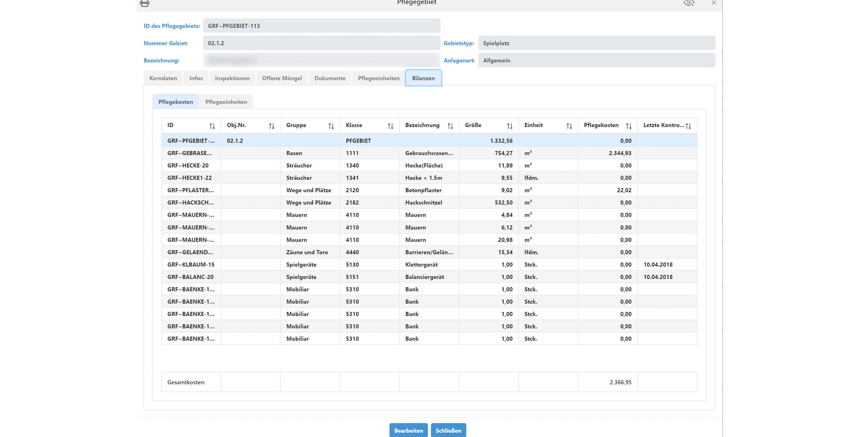Sort by Klasse column arrows

390,126
